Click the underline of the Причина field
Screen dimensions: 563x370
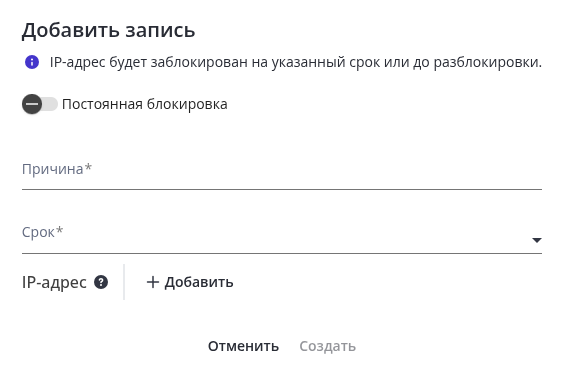[x=282, y=189]
